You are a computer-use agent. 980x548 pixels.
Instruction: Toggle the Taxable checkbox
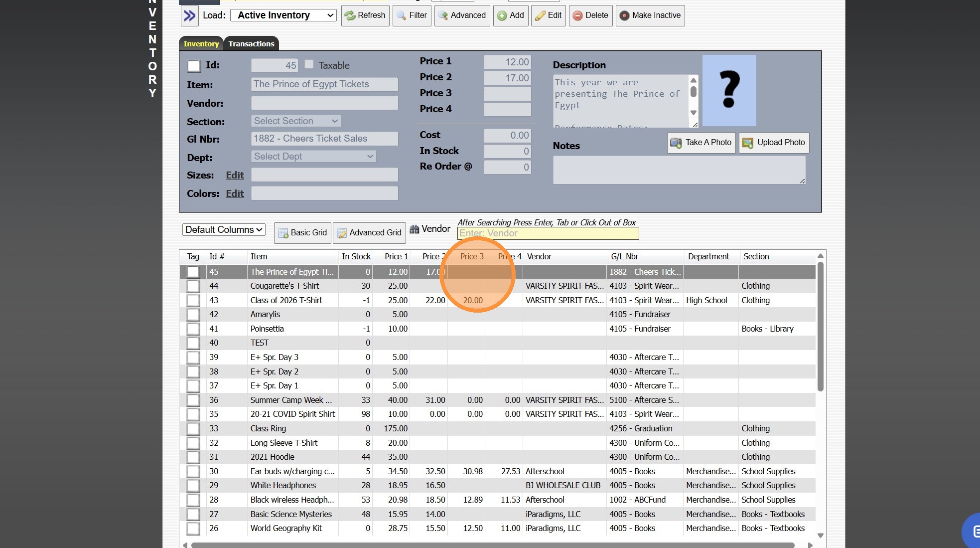(x=309, y=64)
